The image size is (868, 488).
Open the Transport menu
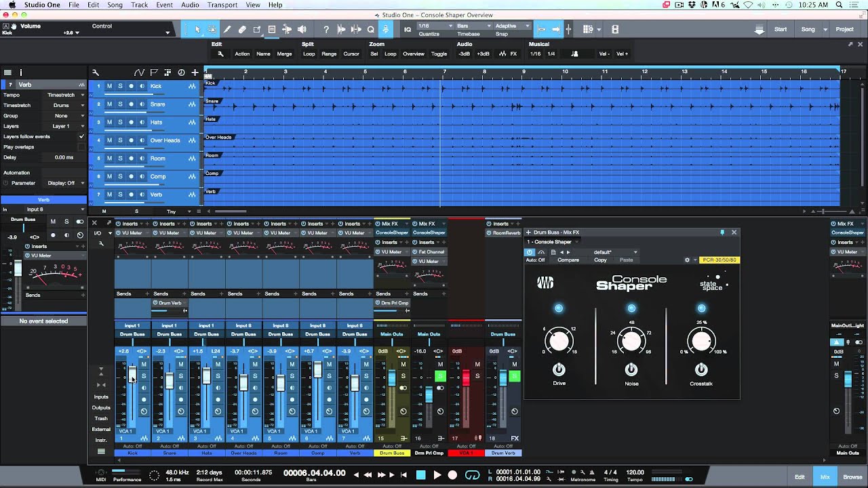point(222,5)
